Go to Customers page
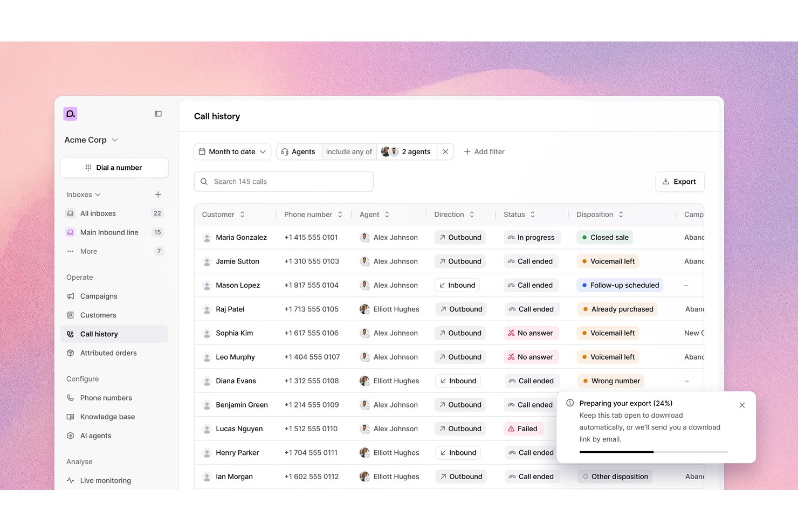This screenshot has width=798, height=532. click(x=114, y=315)
